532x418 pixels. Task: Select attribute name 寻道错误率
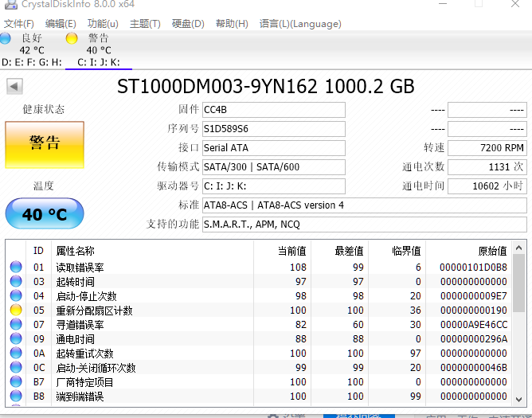80,325
